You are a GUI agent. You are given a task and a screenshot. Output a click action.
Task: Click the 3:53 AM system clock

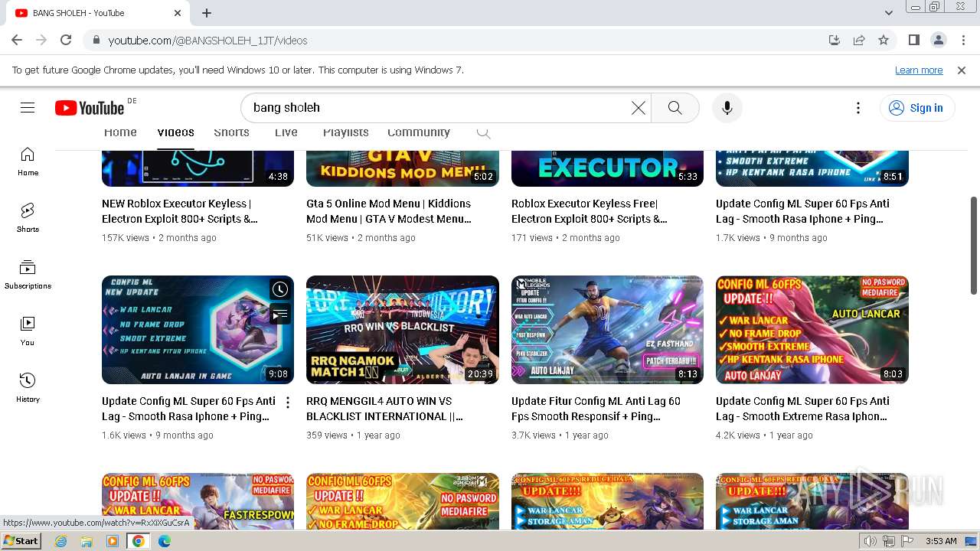click(941, 541)
